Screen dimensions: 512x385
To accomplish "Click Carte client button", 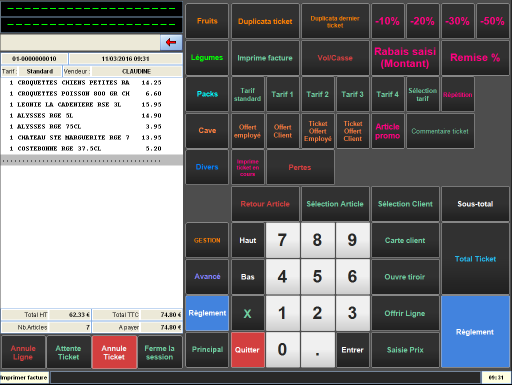I will [x=405, y=240].
